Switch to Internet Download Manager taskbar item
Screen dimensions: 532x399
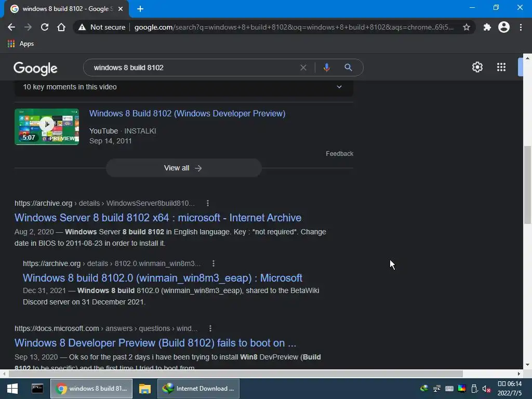[198, 389]
